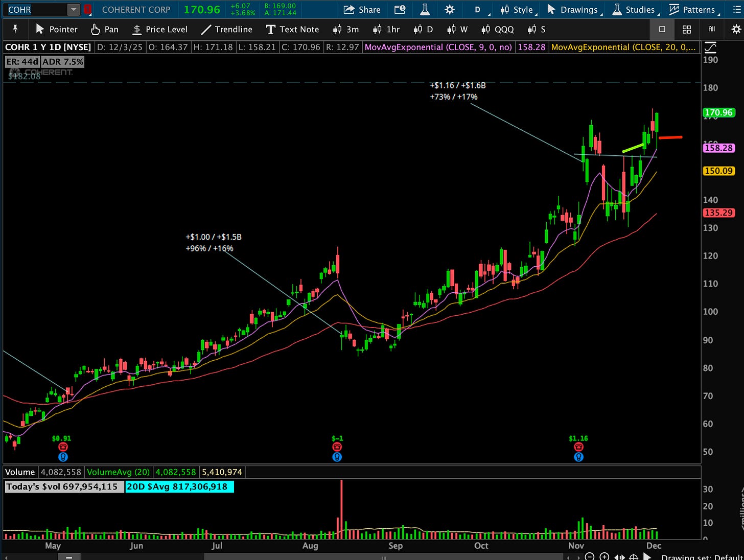The height and width of the screenshot is (560, 744).
Task: Open chart settings gear in top bar
Action: 450,9
